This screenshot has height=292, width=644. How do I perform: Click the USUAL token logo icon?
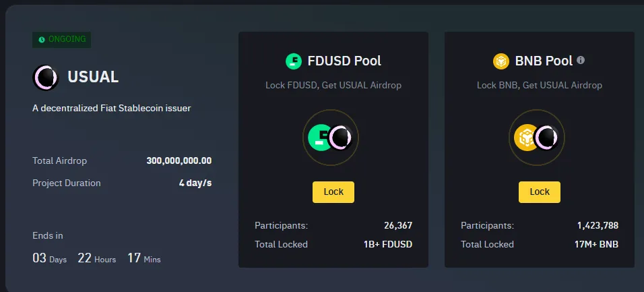pyautogui.click(x=46, y=78)
